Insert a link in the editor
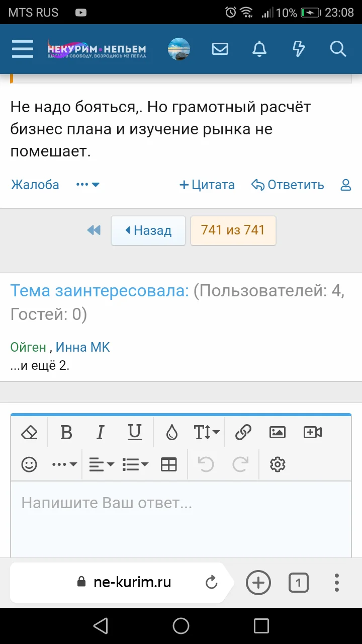362x644 pixels. point(243,432)
